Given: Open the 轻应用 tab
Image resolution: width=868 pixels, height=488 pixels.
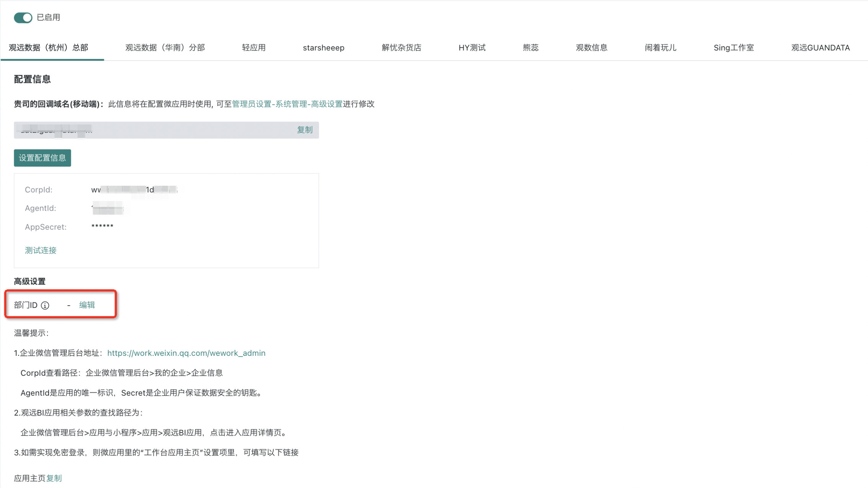Looking at the screenshot, I should pyautogui.click(x=253, y=47).
